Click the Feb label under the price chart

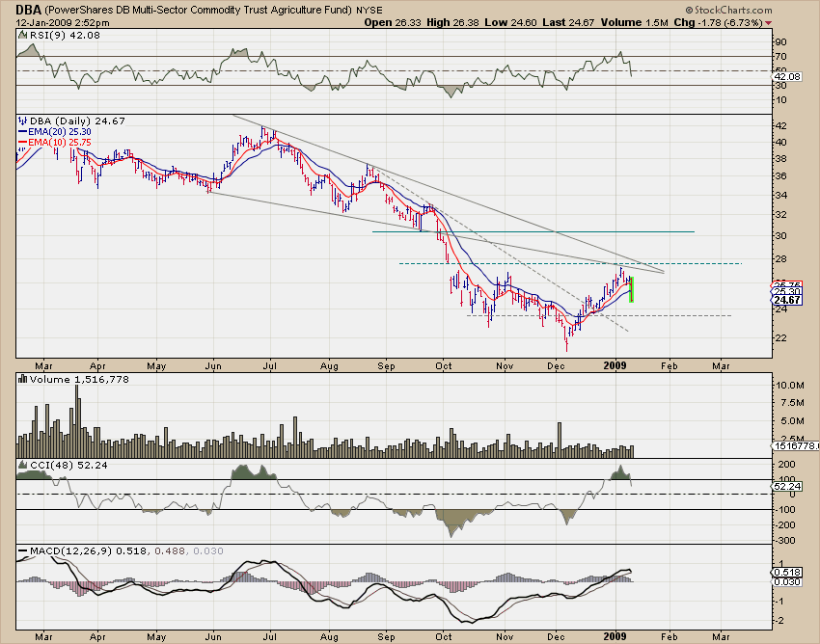pos(670,366)
